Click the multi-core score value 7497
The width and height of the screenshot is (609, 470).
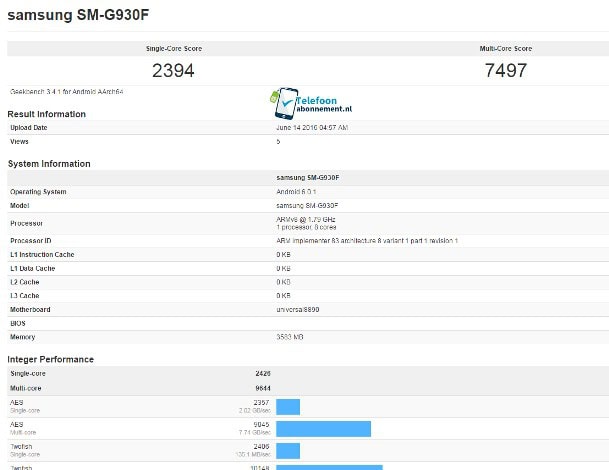coord(506,70)
